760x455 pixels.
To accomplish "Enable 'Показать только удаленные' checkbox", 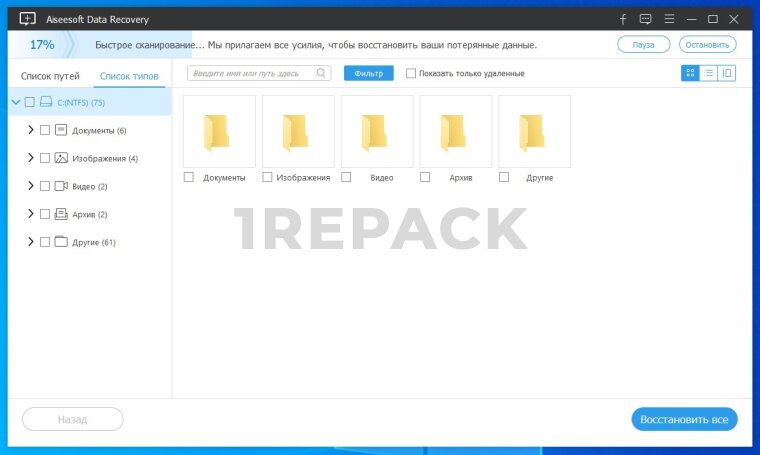I will coord(411,73).
